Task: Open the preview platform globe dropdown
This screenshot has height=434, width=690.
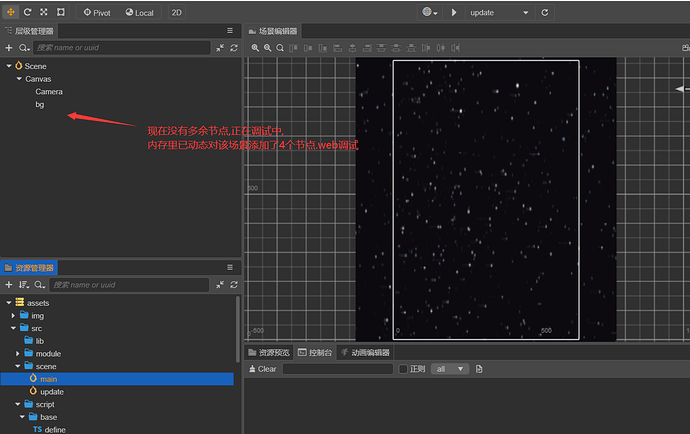Action: (430, 12)
